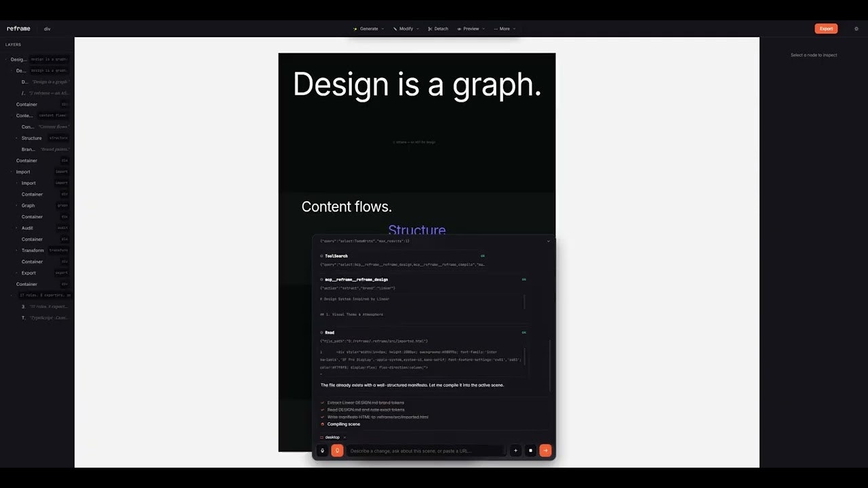The image size is (868, 488).
Task: Click the orange send arrow button
Action: [x=545, y=451]
